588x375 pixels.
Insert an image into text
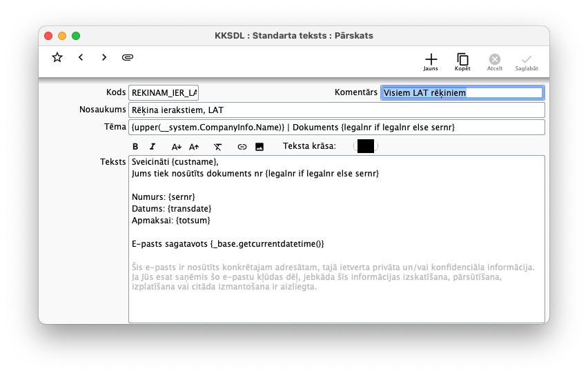(x=259, y=146)
